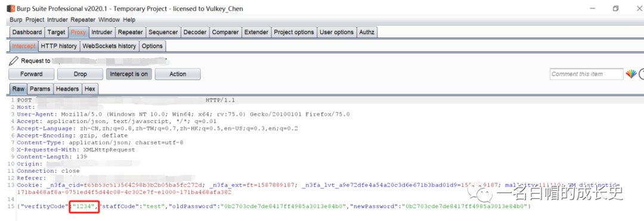Go to the Repeater tab

point(130,32)
